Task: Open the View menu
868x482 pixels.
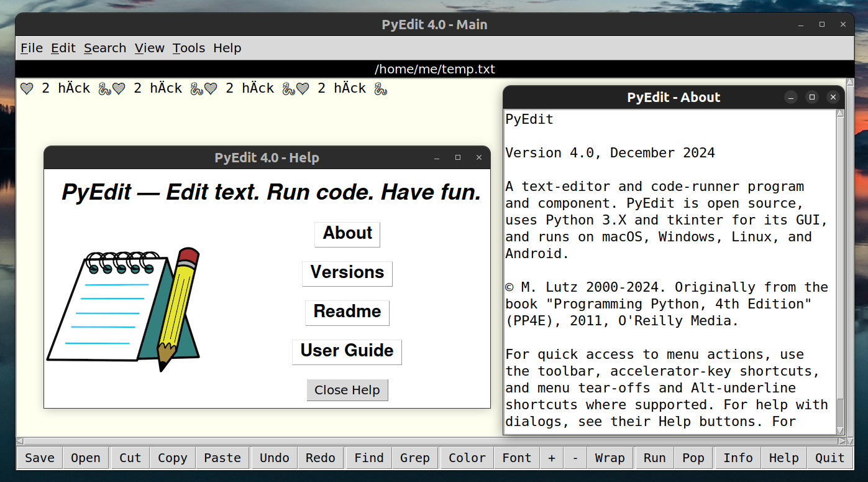Action: click(150, 48)
